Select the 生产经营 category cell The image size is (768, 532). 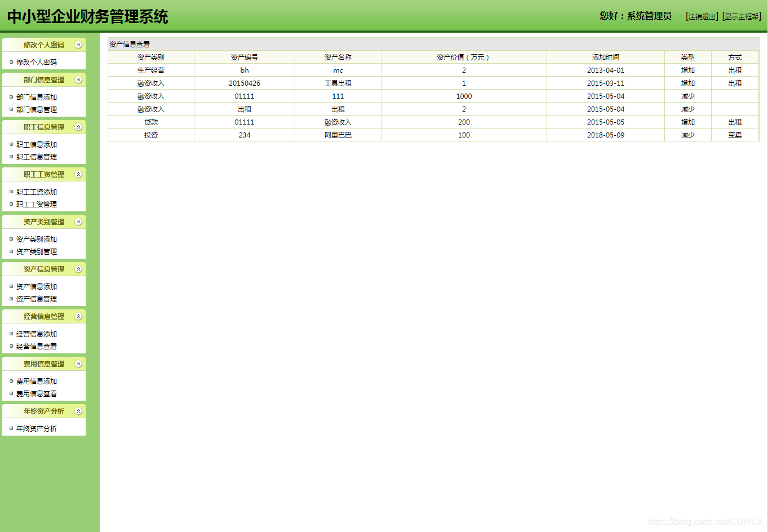(151, 70)
